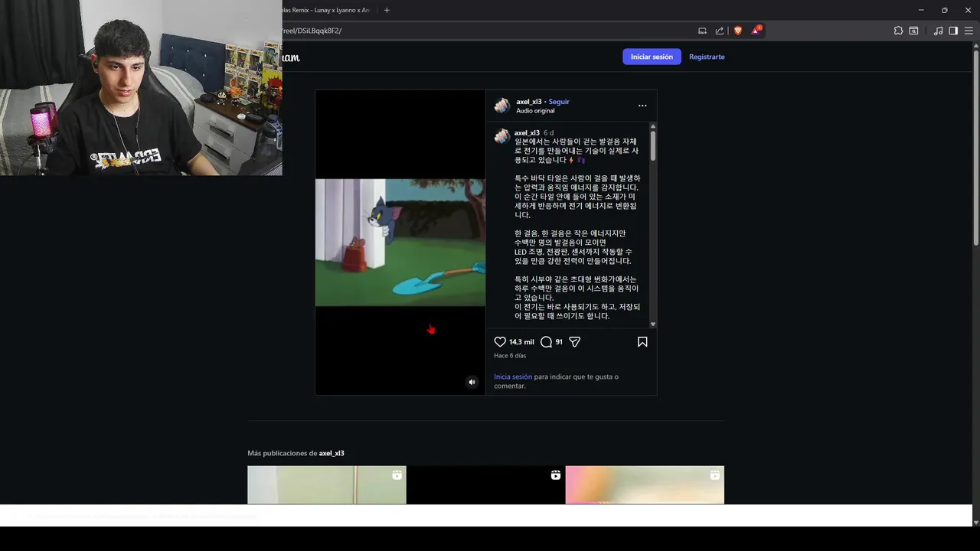This screenshot has width=980, height=551.
Task: Open the first thumbnail under Más publicaciones
Action: tap(327, 484)
